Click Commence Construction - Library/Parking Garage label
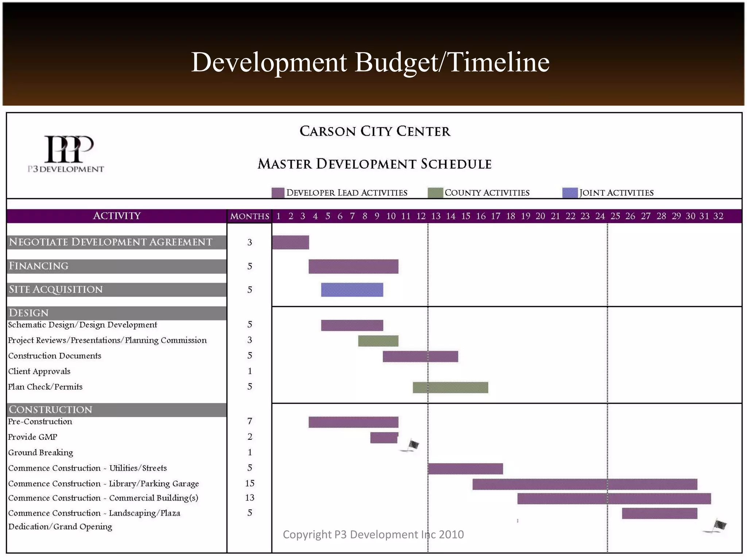Screen dimensions: 747x560 click(x=104, y=484)
